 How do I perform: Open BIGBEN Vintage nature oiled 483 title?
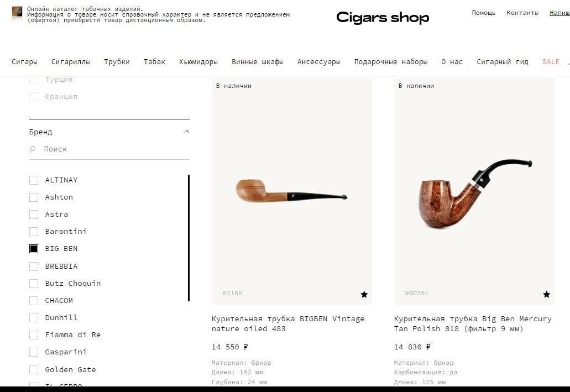[288, 323]
